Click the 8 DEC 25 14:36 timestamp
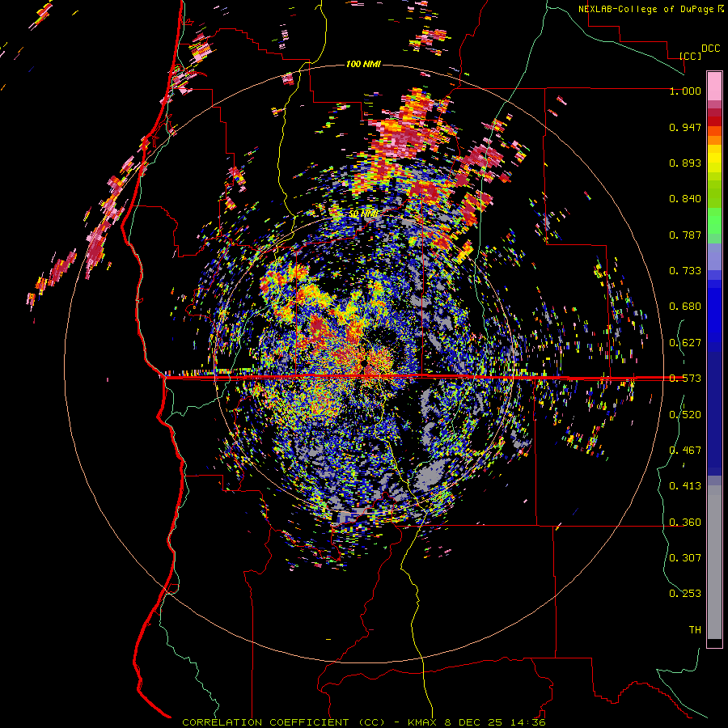The width and height of the screenshot is (728, 728). [494, 722]
